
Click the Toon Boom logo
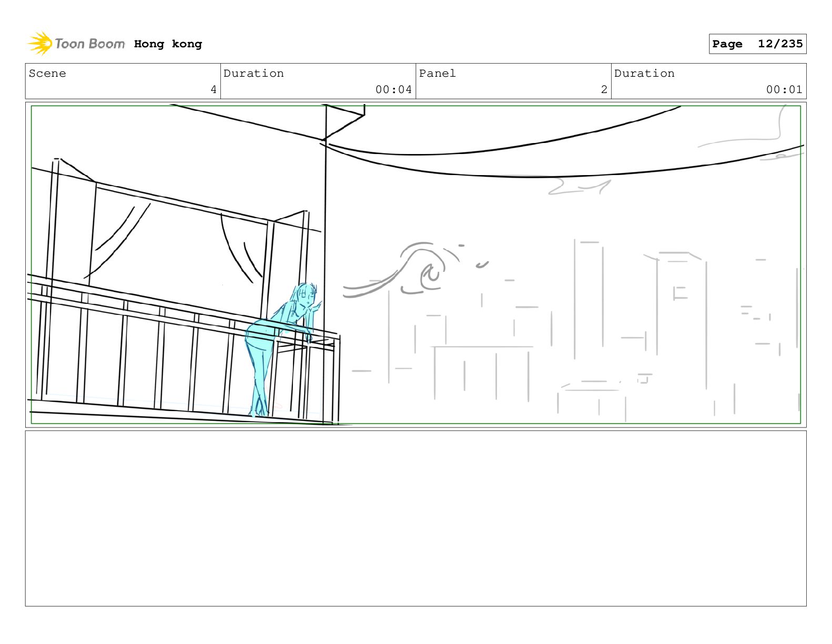click(x=76, y=44)
